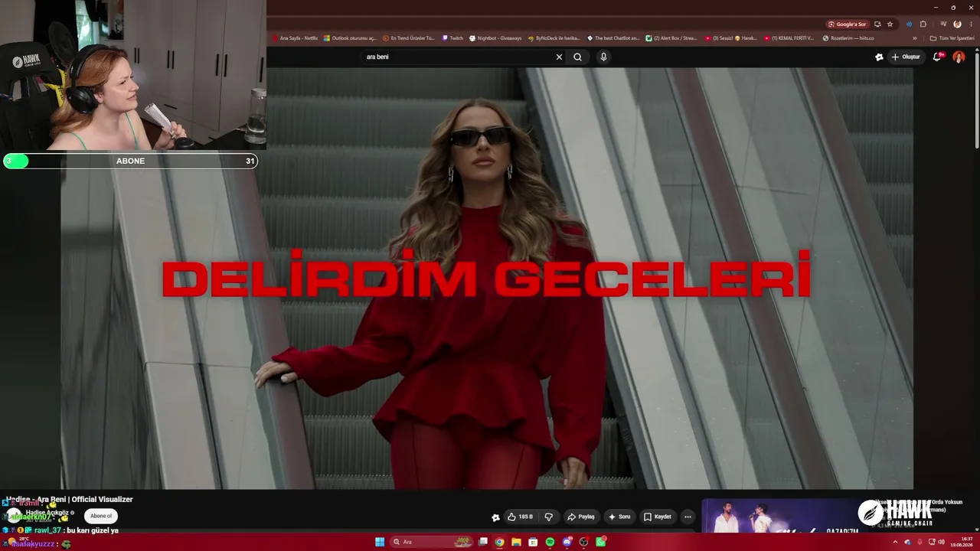Click the Oluştur create button
This screenshot has height=551, width=980.
pyautogui.click(x=906, y=57)
